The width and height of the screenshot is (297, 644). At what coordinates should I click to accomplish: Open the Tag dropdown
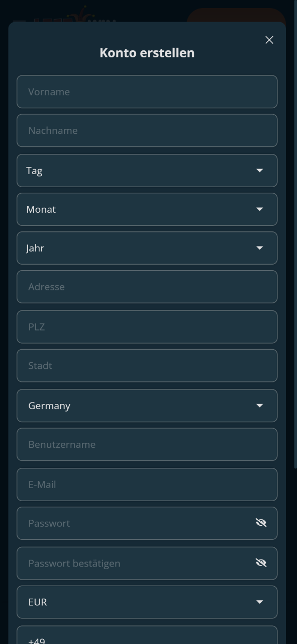[x=147, y=171]
